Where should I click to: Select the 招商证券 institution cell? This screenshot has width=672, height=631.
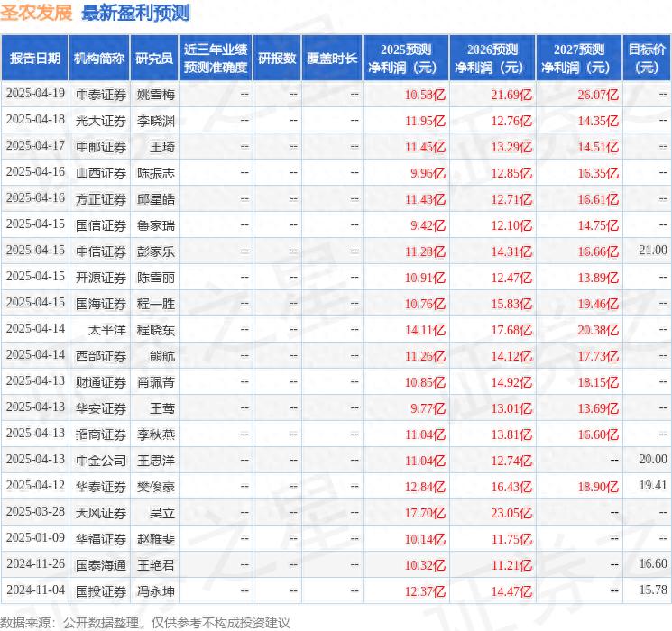coord(101,434)
